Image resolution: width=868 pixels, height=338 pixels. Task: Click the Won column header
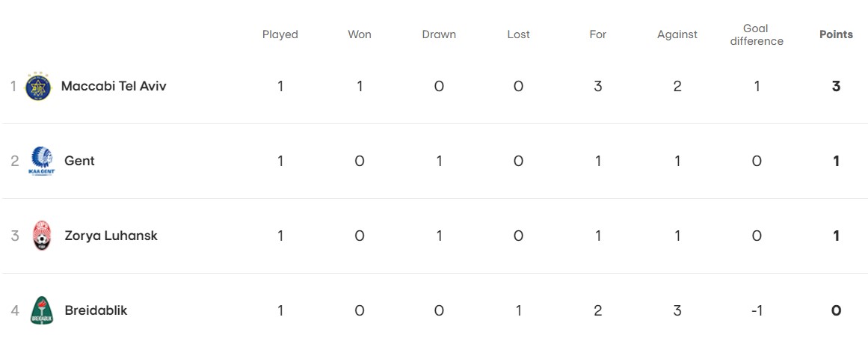click(360, 34)
